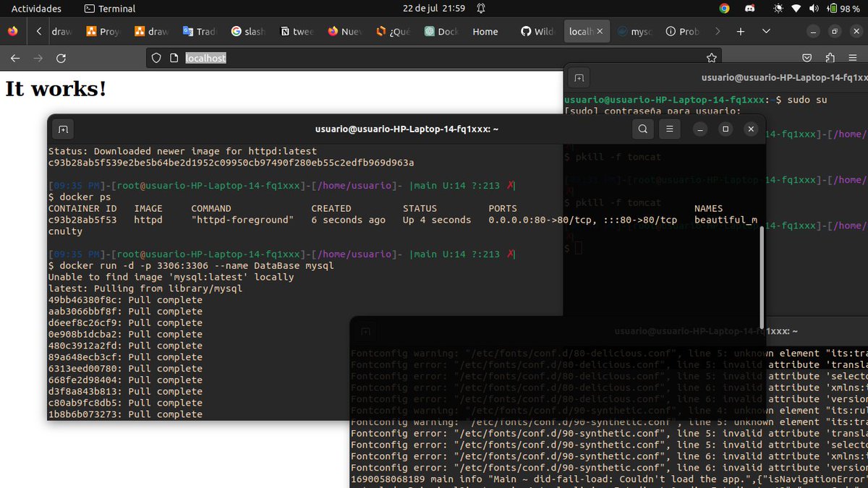Open the clock and calendar at 22 de jul 21:59

click(x=434, y=9)
